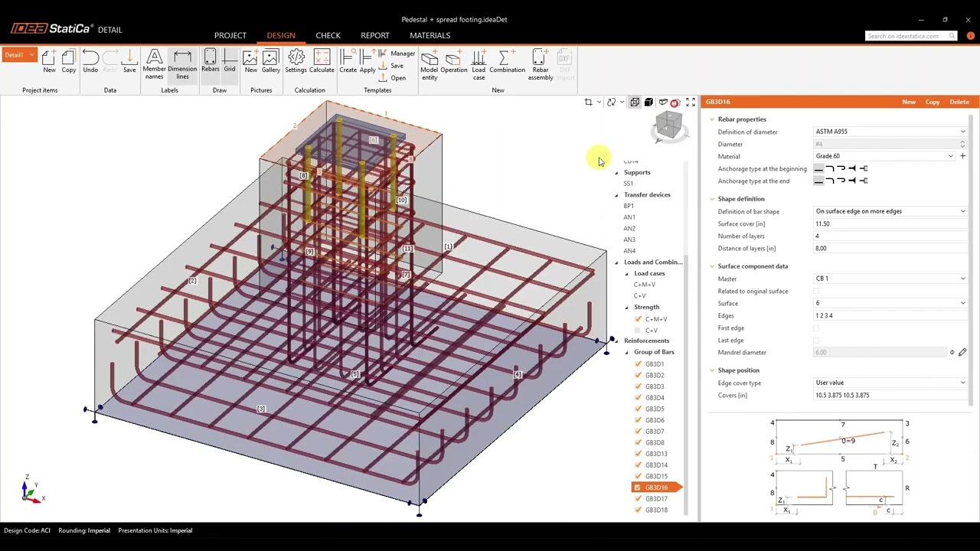Click Number of layers input field
Screen dimensions: 980x551
coord(890,236)
